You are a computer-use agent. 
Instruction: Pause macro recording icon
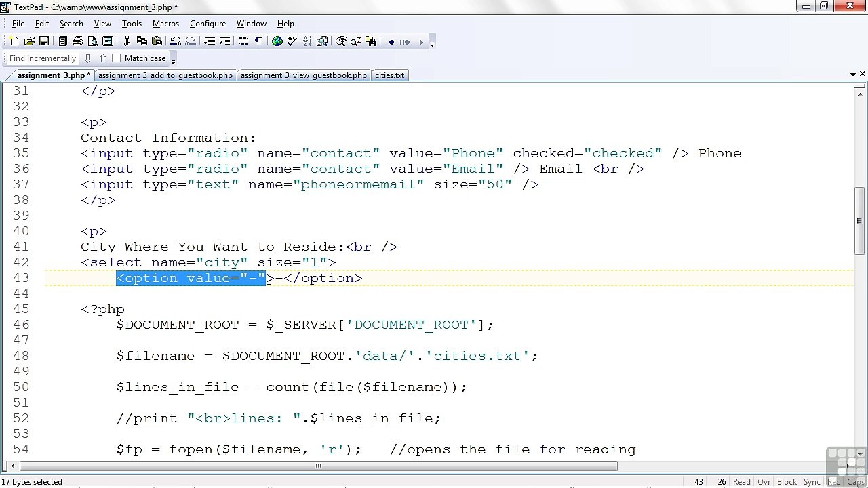(405, 42)
